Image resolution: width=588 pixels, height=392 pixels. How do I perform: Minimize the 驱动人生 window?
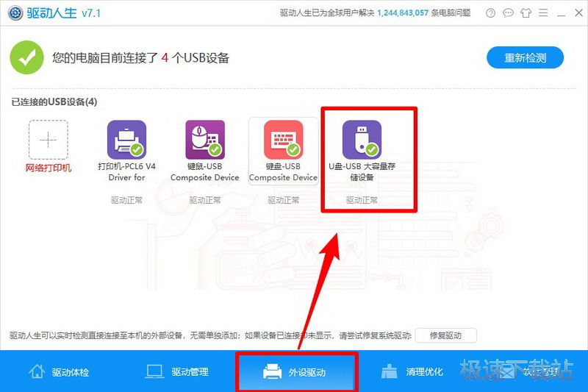(x=561, y=14)
